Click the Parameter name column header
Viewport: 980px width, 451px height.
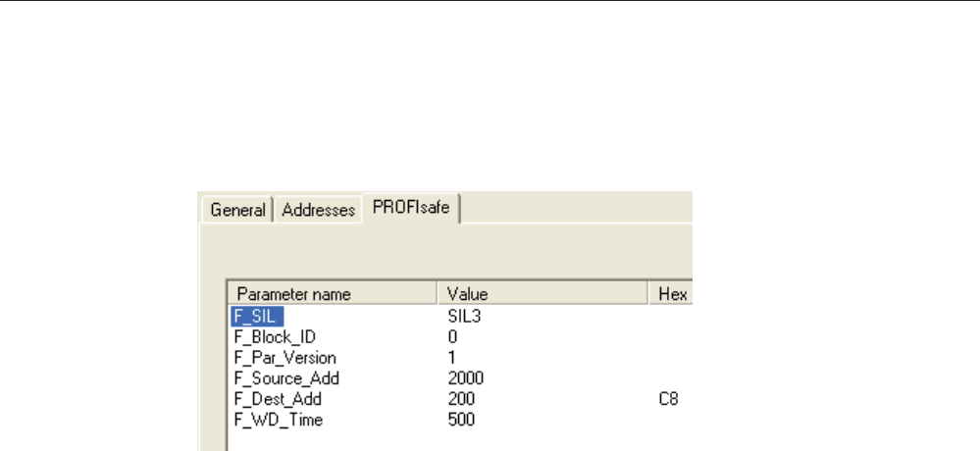click(x=334, y=293)
